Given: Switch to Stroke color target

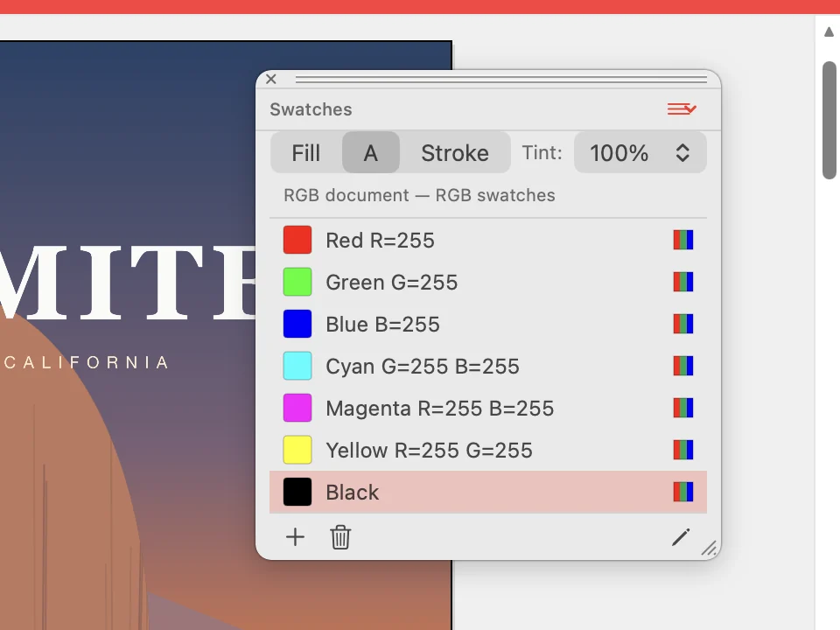Looking at the screenshot, I should 455,152.
